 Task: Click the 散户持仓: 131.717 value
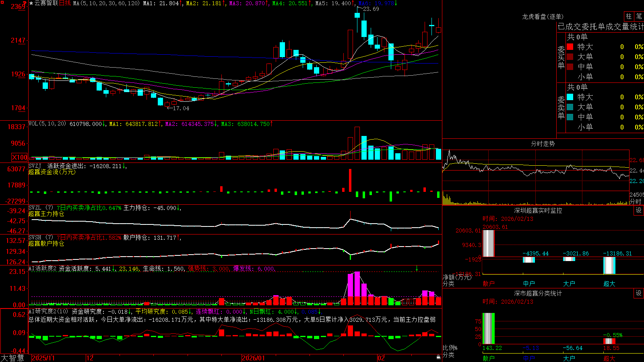(x=150, y=238)
